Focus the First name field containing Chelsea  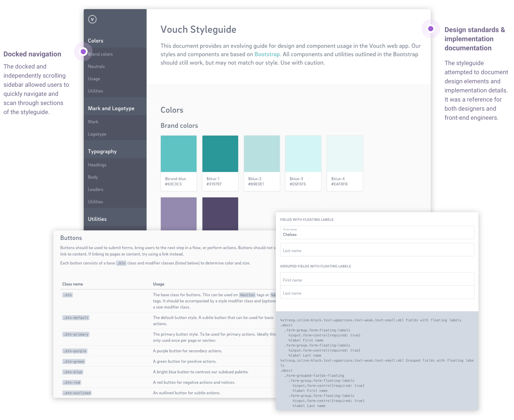point(377,233)
